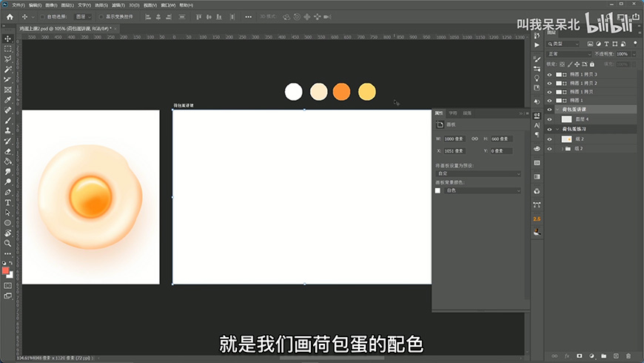This screenshot has width=644, height=363.
Task: Lock all layer attributes padlock icon
Action: [x=592, y=64]
